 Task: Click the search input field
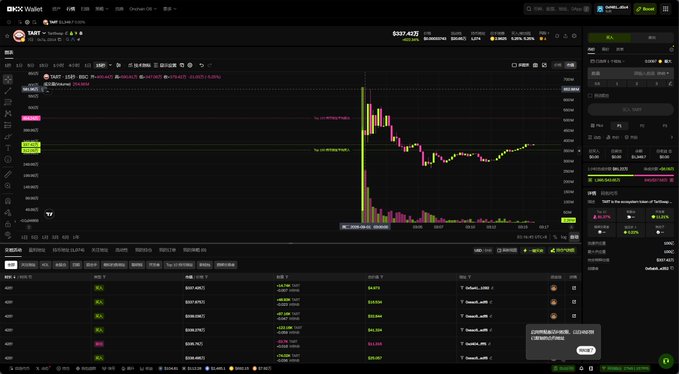(558, 9)
